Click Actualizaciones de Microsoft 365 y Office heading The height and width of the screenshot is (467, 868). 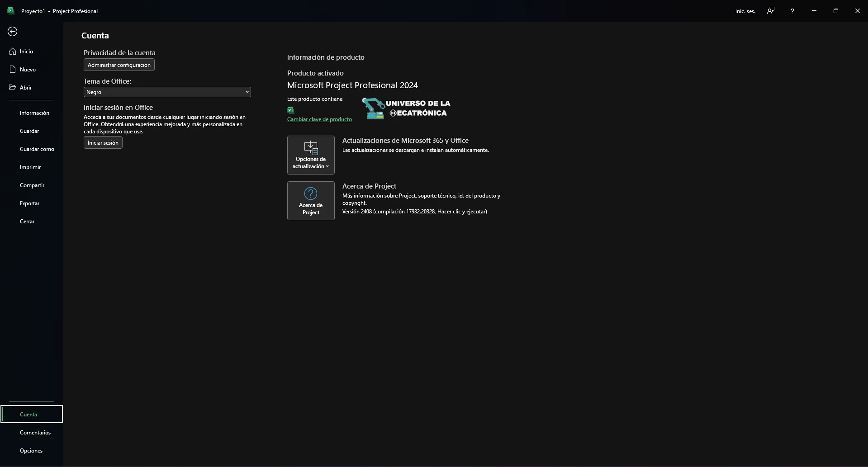click(405, 141)
